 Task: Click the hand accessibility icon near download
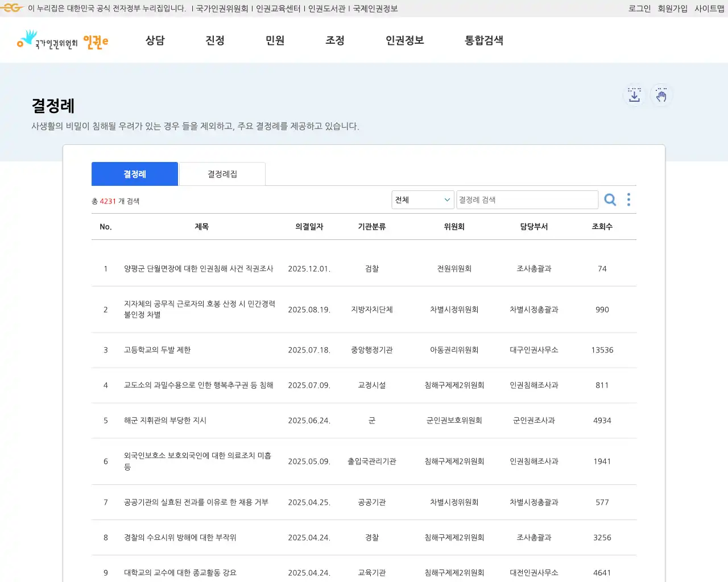(661, 95)
